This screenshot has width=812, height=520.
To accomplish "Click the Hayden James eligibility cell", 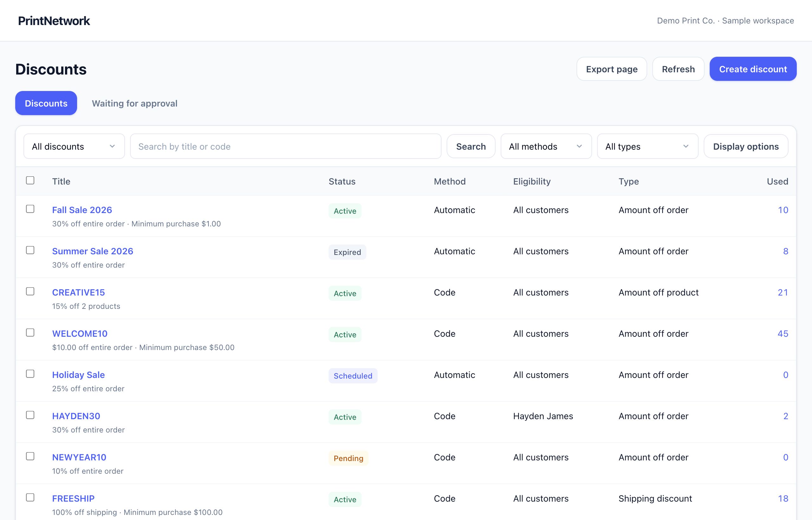I will [x=543, y=416].
